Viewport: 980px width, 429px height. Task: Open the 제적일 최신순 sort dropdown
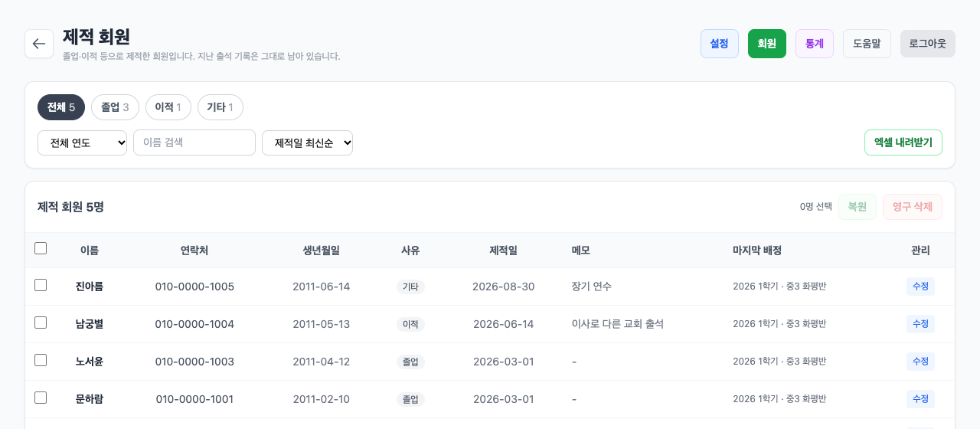point(307,142)
